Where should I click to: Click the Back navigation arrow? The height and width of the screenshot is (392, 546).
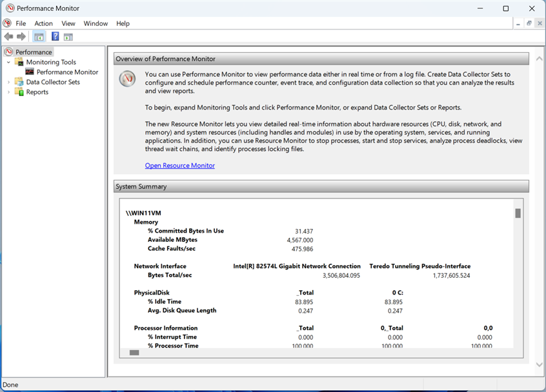click(8, 36)
